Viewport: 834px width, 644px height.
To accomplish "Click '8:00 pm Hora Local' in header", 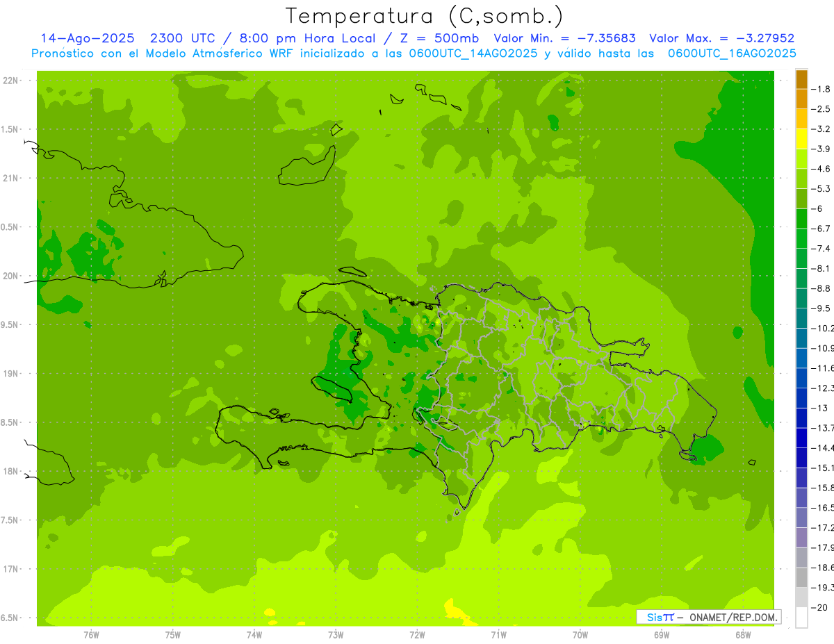I will pos(309,38).
